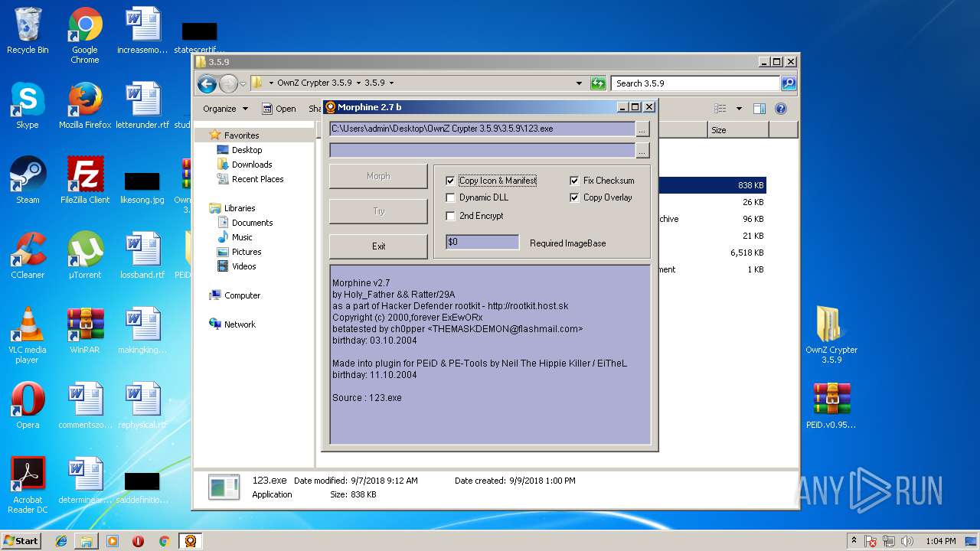Show hidden tray icons arrow

854,541
